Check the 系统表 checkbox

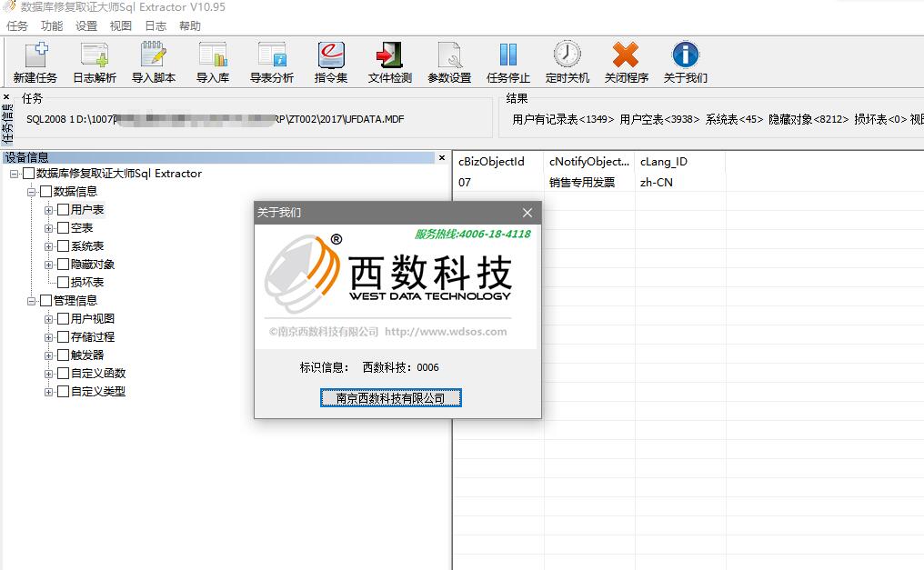[63, 246]
